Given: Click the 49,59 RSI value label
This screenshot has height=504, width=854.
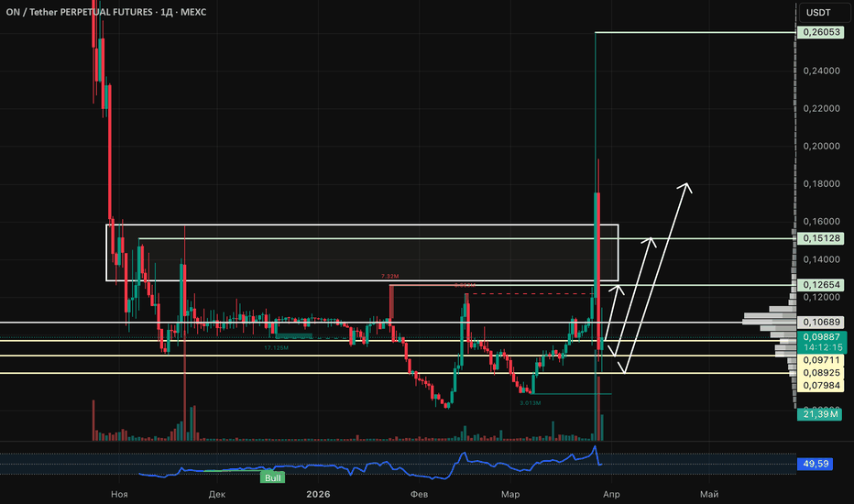Looking at the screenshot, I should (x=815, y=464).
